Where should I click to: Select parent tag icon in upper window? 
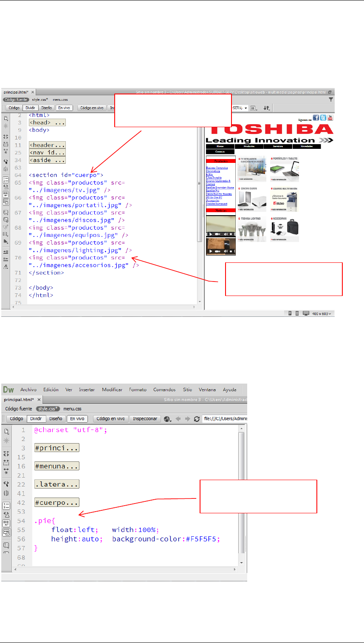6,162
